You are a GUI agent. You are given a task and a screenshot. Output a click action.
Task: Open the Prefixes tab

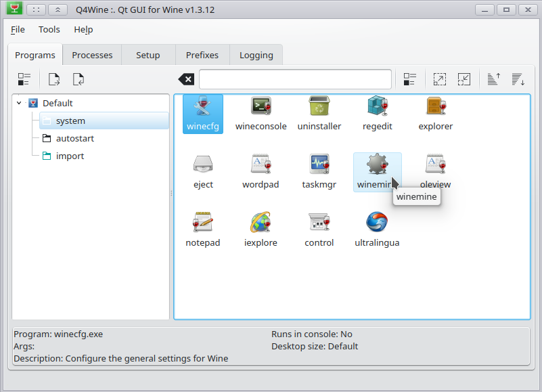202,56
